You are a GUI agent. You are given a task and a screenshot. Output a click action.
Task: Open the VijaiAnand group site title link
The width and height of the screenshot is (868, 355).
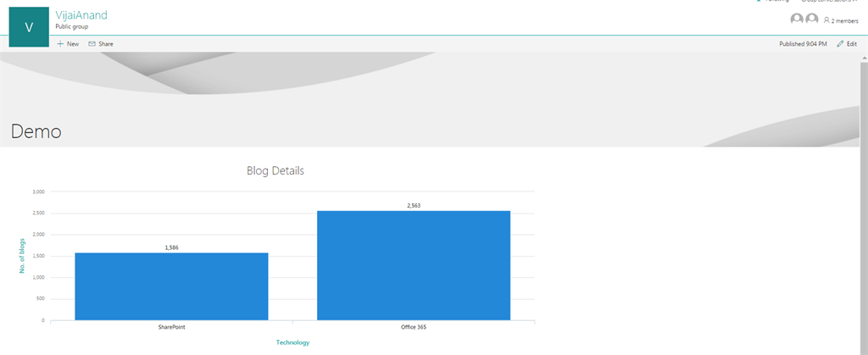[81, 15]
